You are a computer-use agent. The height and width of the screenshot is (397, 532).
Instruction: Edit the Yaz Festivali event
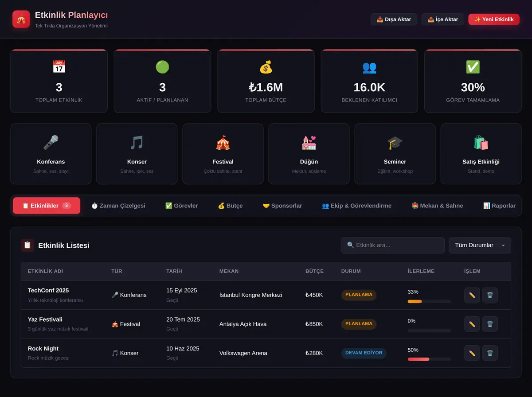472,324
